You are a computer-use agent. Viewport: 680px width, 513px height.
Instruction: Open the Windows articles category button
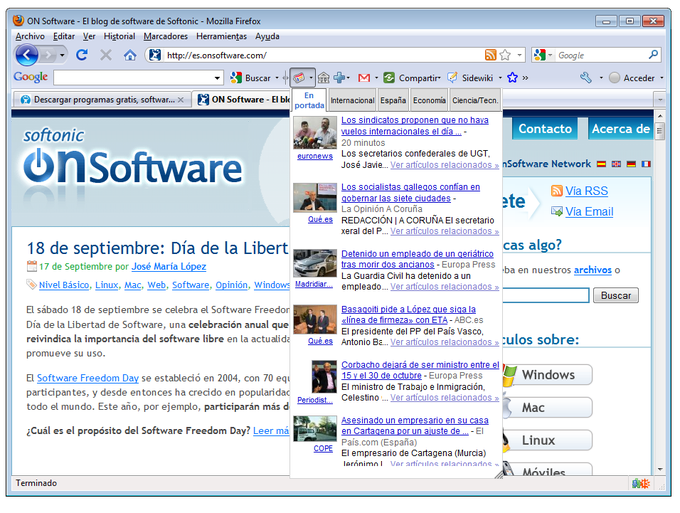point(548,375)
